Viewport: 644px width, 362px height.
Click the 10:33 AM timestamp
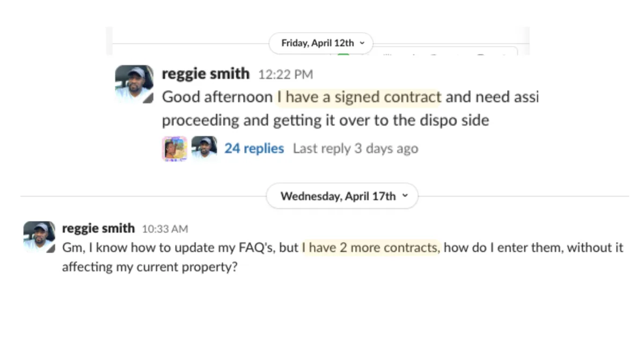[x=165, y=229]
